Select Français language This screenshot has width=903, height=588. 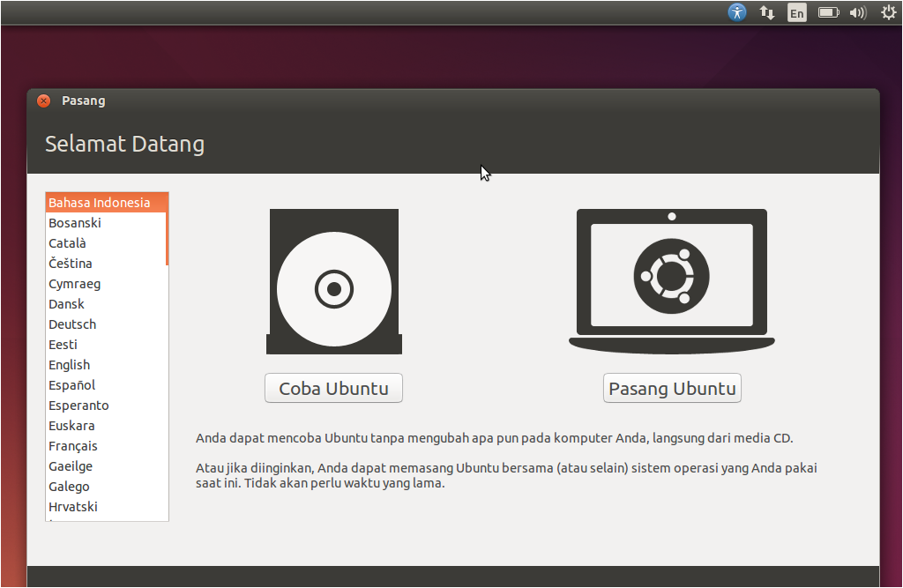pyautogui.click(x=106, y=446)
